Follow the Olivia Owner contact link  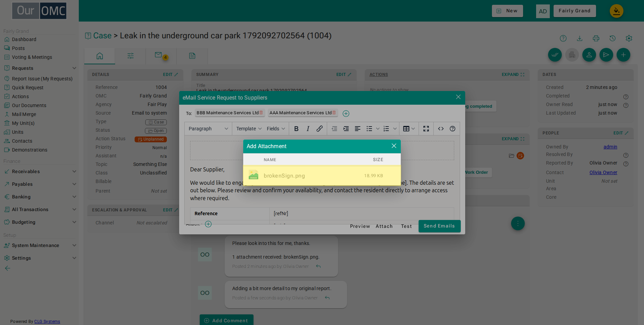(x=603, y=172)
